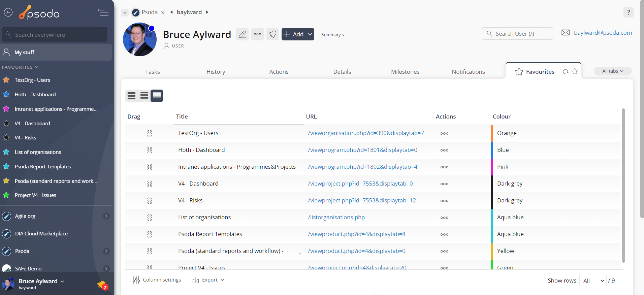The height and width of the screenshot is (295, 644).
Task: Collapse the FAVOURITES section chevron
Action: (x=37, y=67)
